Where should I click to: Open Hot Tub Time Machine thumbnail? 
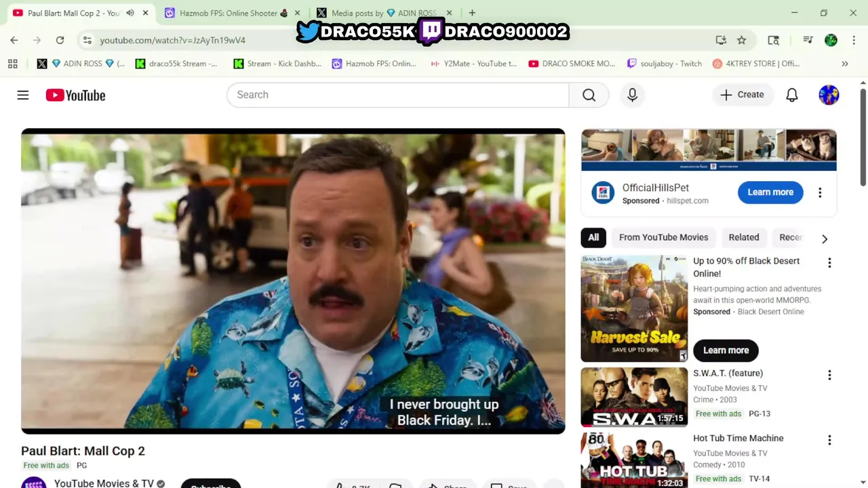point(634,460)
